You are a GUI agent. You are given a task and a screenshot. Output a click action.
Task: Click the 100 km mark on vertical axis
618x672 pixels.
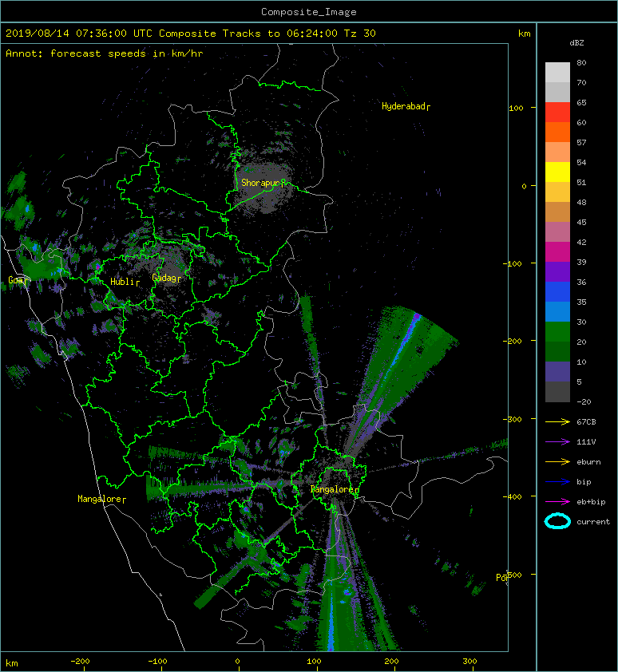(516, 108)
